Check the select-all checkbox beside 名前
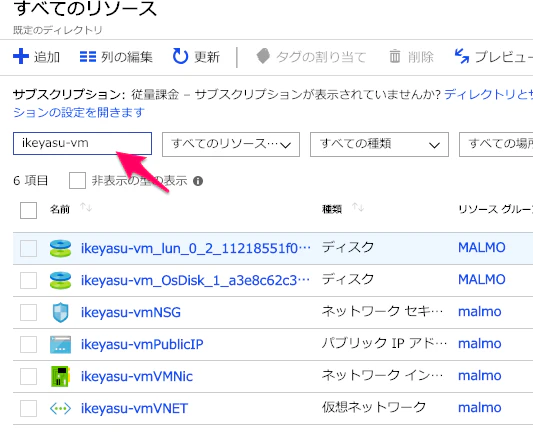This screenshot has height=437, width=533. point(28,210)
